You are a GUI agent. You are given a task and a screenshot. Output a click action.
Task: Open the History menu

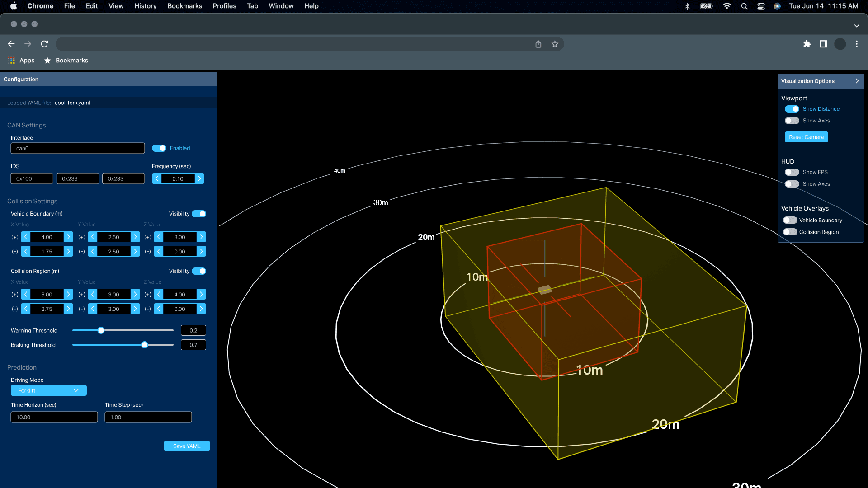tap(145, 6)
